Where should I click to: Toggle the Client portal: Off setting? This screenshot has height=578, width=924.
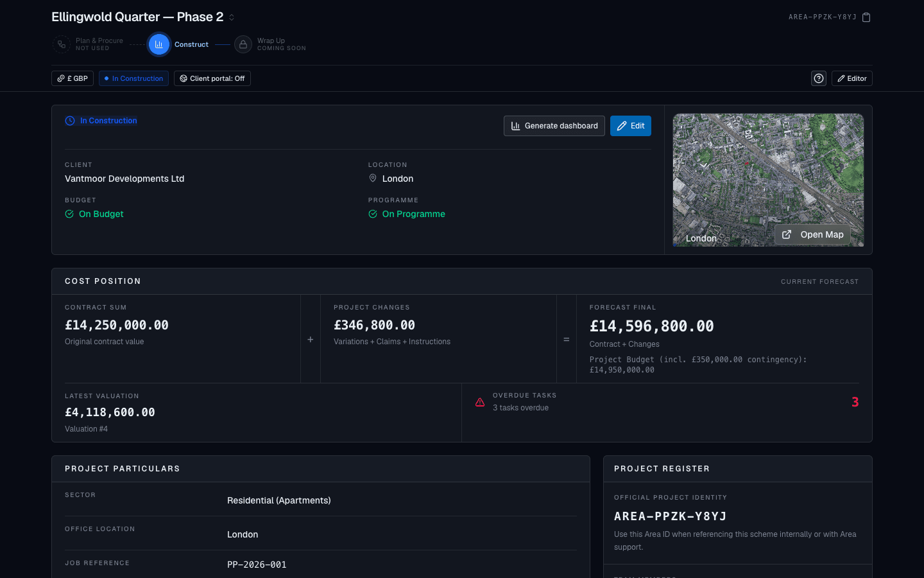tap(212, 78)
